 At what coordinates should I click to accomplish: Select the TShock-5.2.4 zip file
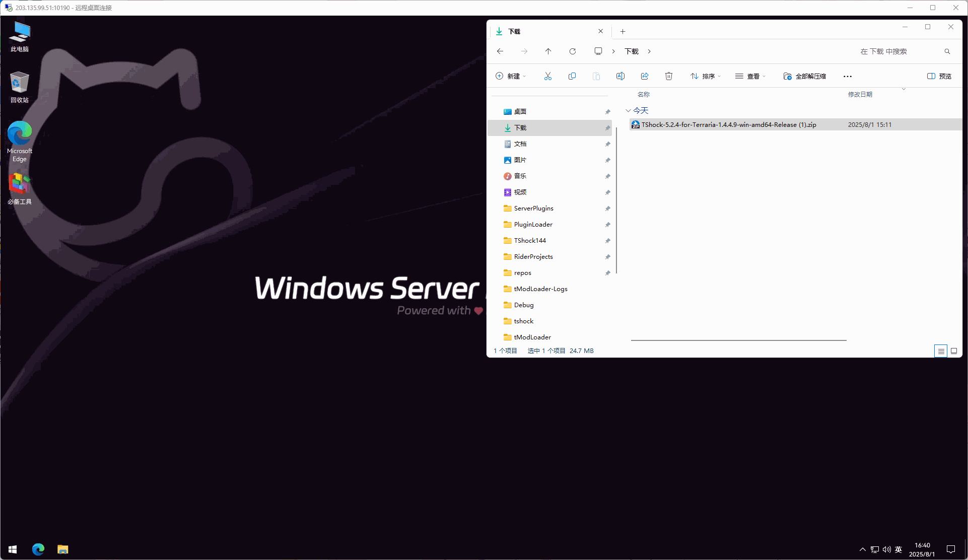tap(796, 125)
